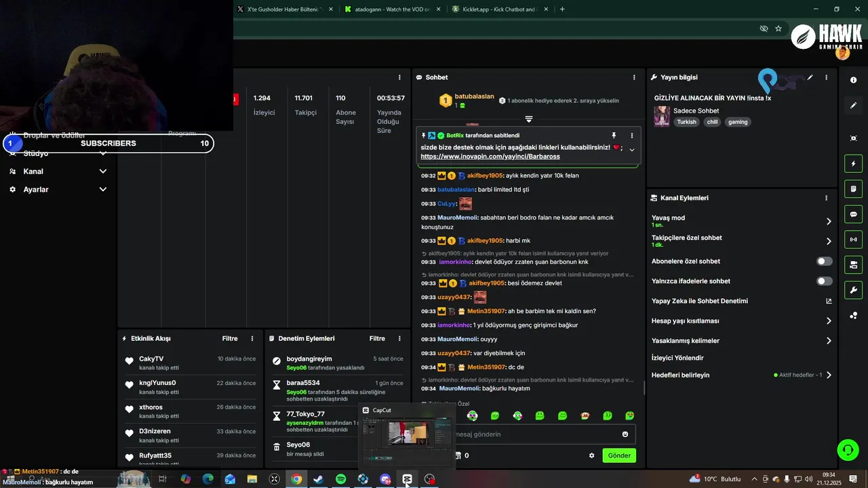The height and width of the screenshot is (488, 868).
Task: Open the pinned message three-dot menu
Action: 632,136
